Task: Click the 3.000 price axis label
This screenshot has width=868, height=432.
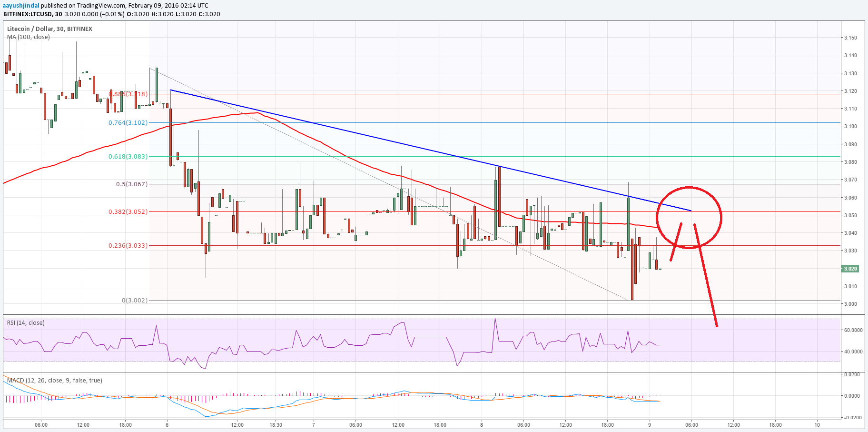Action: click(850, 304)
